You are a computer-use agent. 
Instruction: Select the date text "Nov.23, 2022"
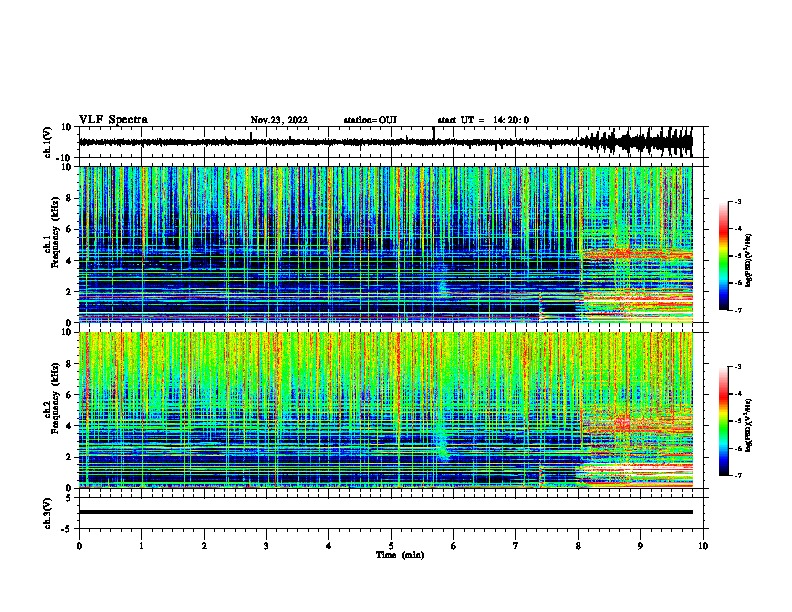click(279, 120)
